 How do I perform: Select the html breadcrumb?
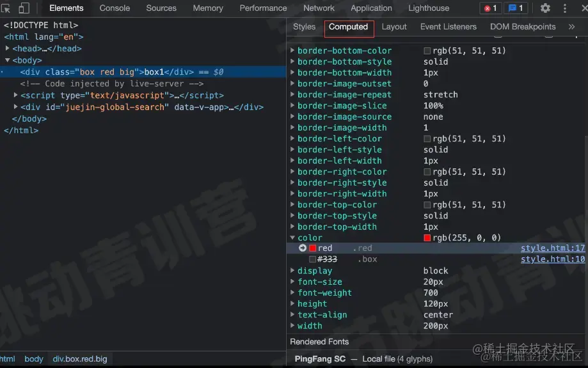coord(8,359)
